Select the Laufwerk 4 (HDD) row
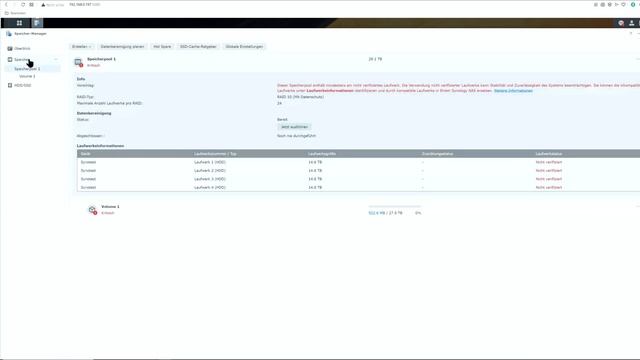This screenshot has width=640, height=360. [x=358, y=187]
